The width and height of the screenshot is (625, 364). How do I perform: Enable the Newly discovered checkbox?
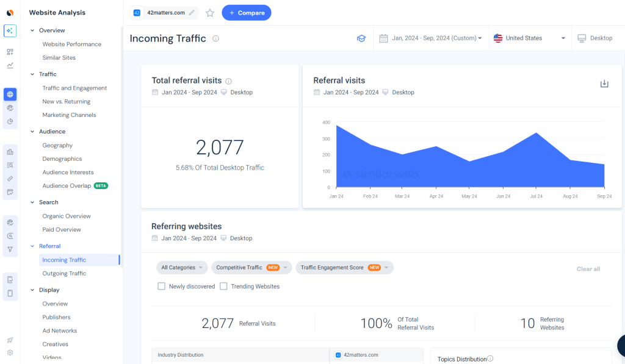(162, 286)
